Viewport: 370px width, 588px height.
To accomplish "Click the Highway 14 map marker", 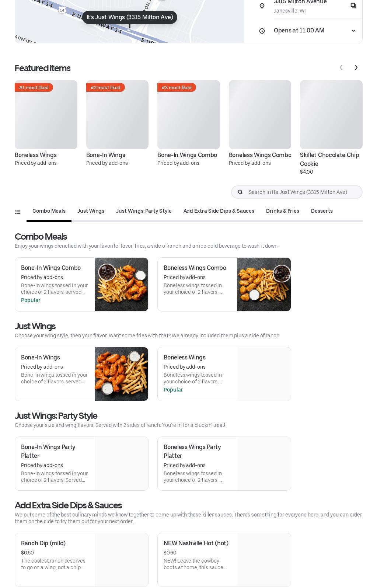I will tap(62, 10).
